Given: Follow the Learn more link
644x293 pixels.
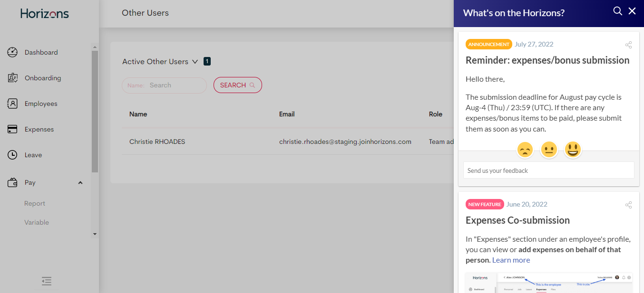Looking at the screenshot, I should [511, 260].
